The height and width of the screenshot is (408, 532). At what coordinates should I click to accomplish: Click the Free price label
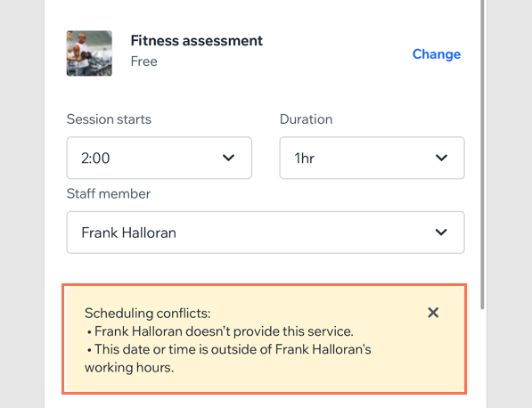pos(143,61)
